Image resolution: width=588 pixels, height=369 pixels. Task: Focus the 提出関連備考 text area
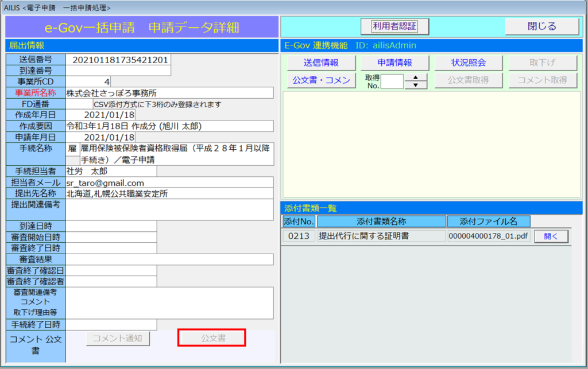click(x=169, y=209)
